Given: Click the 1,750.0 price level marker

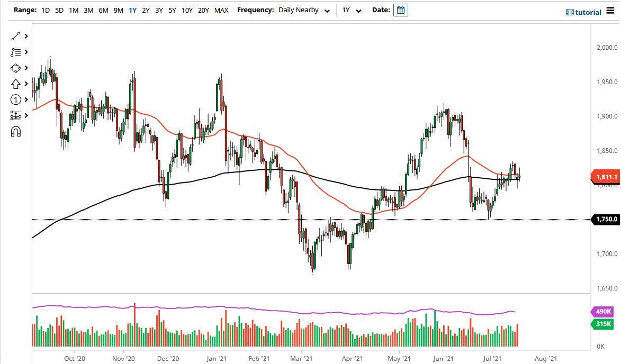Looking at the screenshot, I should pos(605,219).
